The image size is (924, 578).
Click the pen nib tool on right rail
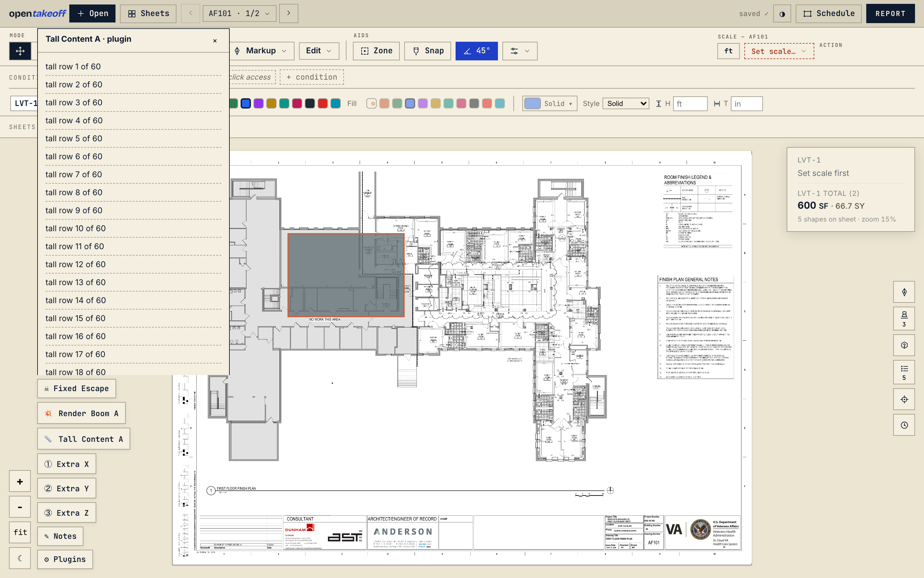click(x=904, y=293)
